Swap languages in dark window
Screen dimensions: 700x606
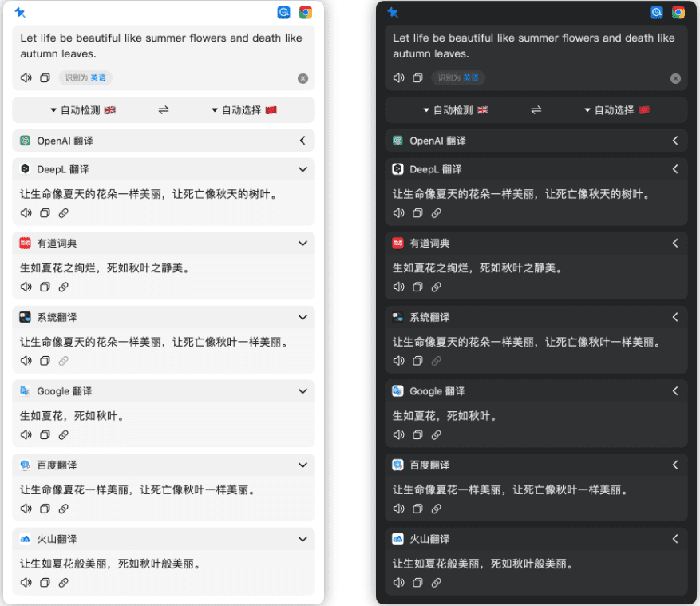[536, 110]
